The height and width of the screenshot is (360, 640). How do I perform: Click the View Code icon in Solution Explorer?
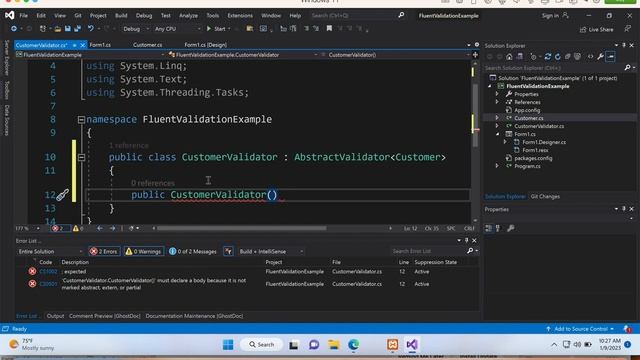pos(590,57)
